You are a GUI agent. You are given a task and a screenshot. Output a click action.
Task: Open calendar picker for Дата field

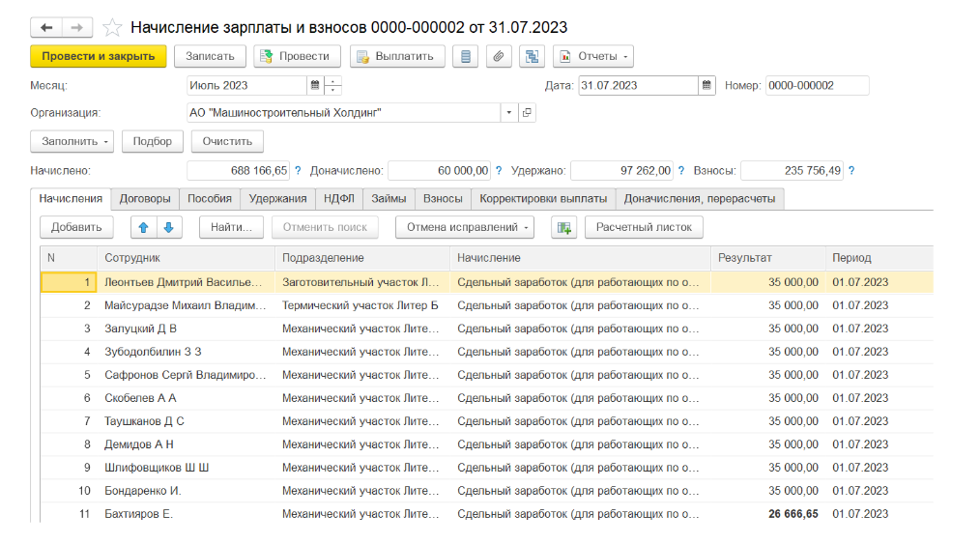tap(706, 85)
